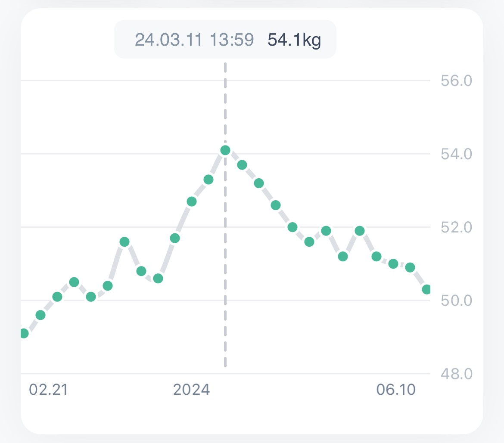Select the last data point on the right
Viewport: 504px width, 443px height.
coord(427,289)
